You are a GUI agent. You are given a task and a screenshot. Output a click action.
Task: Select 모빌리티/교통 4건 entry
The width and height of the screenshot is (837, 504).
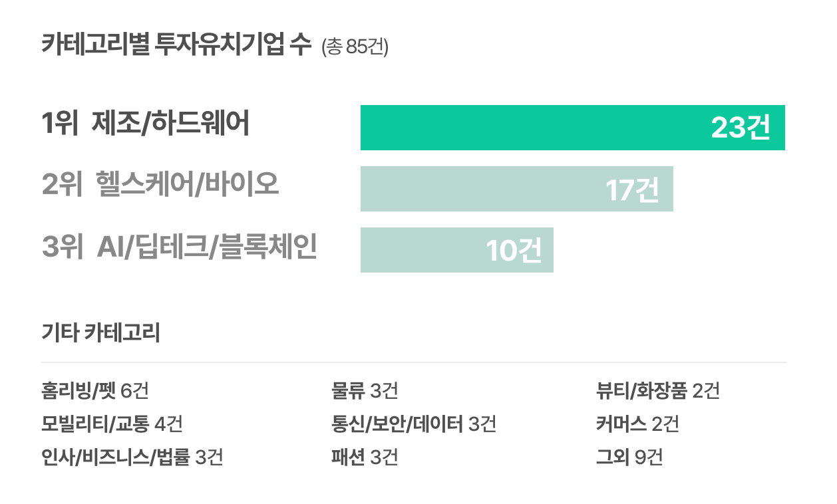pyautogui.click(x=112, y=424)
